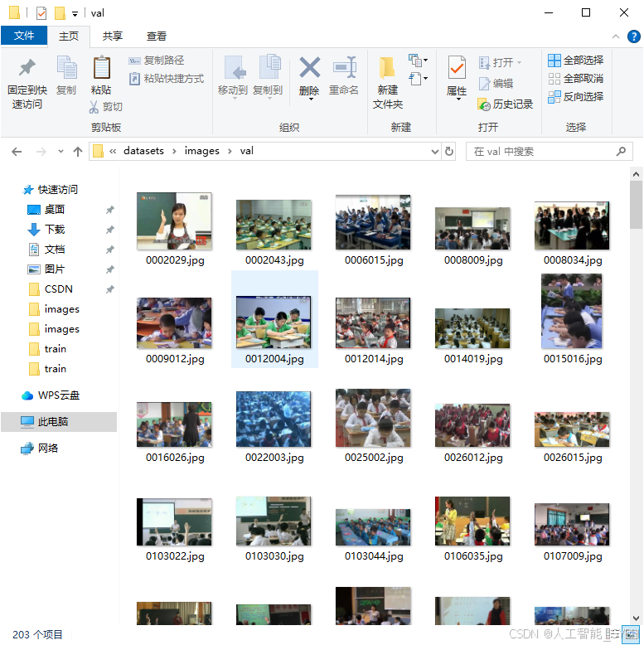Click datasets in the address breadcrumb

(x=143, y=151)
